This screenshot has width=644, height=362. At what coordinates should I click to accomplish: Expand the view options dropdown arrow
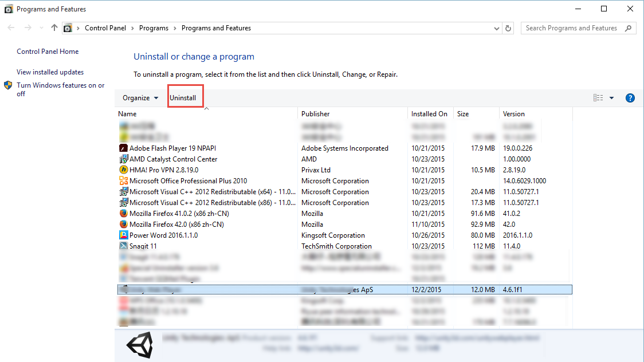point(611,98)
